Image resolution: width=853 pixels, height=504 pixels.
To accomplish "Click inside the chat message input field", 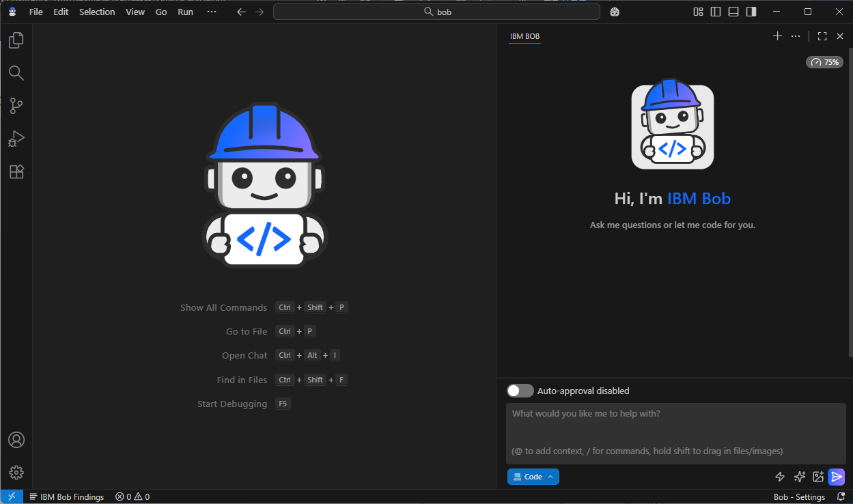I will (x=673, y=430).
